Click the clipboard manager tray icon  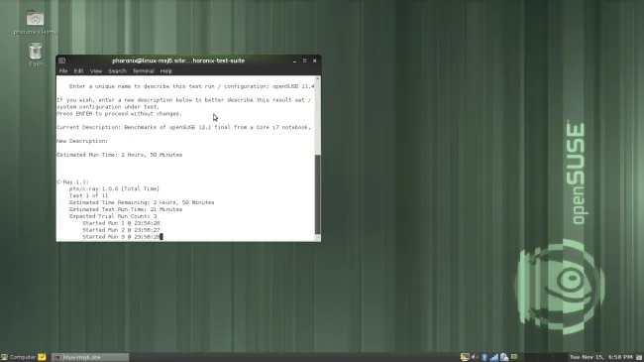tap(504, 357)
